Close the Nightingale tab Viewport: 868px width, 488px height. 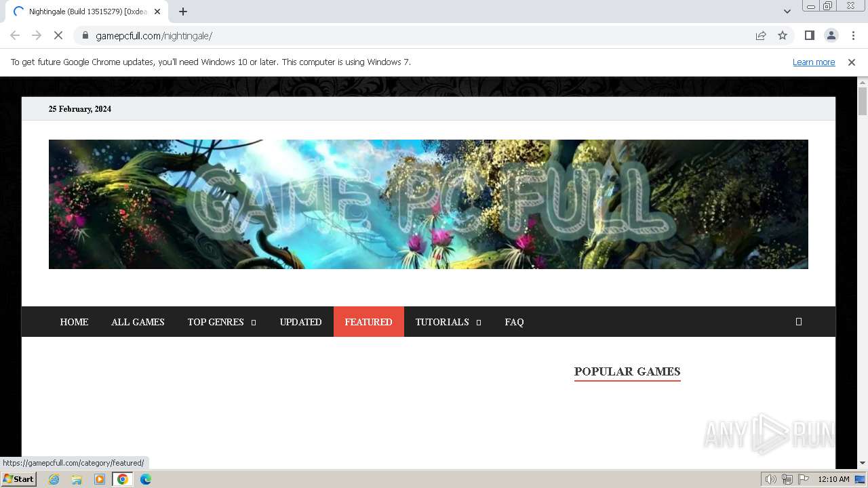(157, 12)
